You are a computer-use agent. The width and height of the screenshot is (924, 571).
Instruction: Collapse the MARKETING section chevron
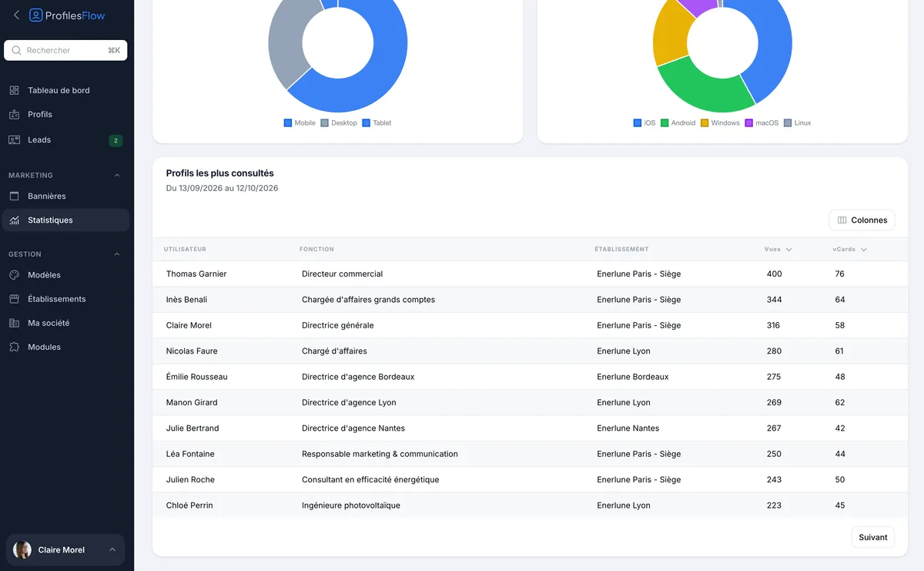click(117, 176)
